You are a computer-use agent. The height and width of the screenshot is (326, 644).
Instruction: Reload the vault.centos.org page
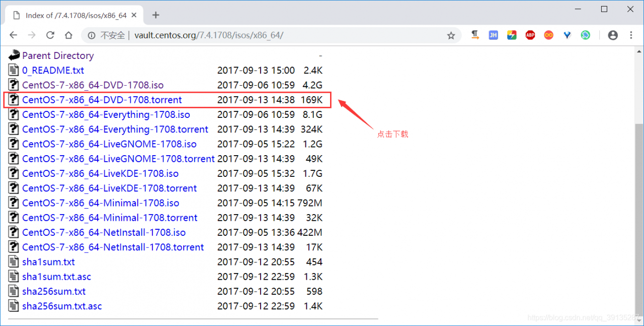pyautogui.click(x=50, y=35)
